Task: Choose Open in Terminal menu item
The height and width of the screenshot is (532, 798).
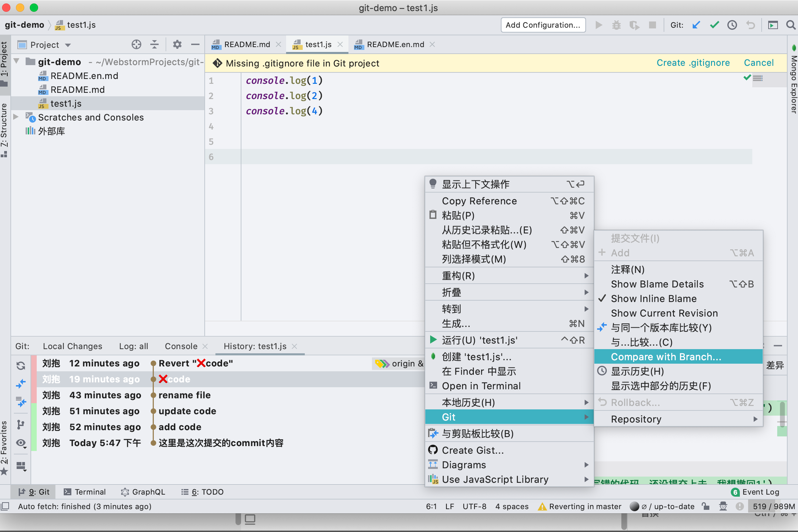Action: coord(509,386)
